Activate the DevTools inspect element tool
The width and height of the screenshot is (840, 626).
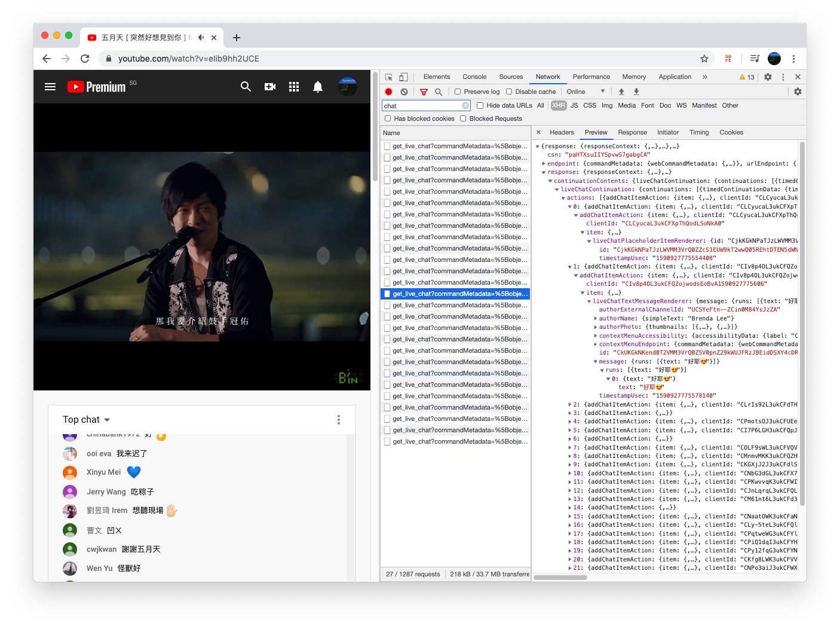point(389,77)
